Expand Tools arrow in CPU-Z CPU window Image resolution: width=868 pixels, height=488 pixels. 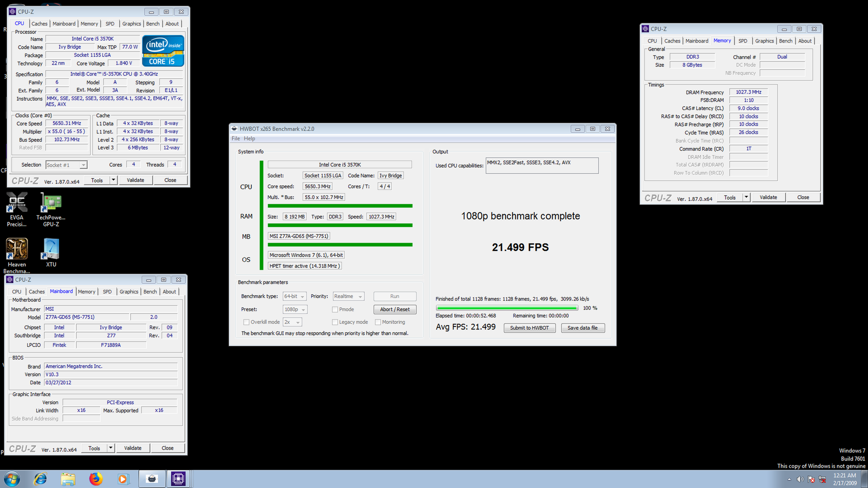pos(113,180)
